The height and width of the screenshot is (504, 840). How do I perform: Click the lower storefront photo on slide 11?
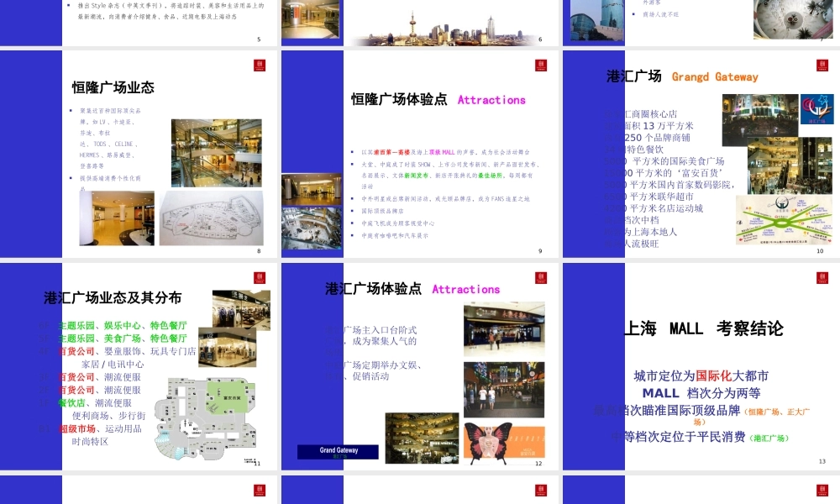click(227, 348)
